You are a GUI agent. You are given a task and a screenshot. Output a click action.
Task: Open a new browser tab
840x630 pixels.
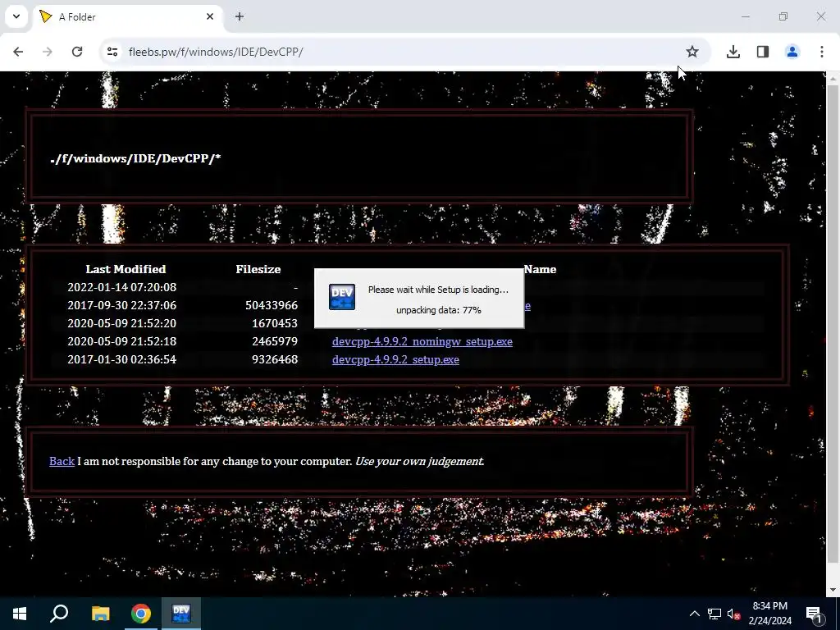[x=240, y=16]
